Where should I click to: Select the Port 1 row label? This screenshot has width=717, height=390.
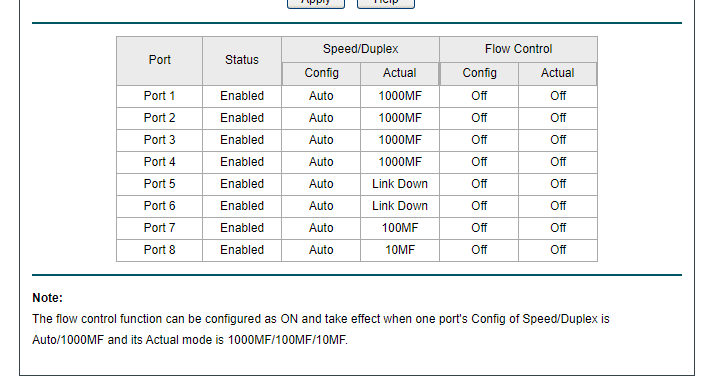[159, 96]
